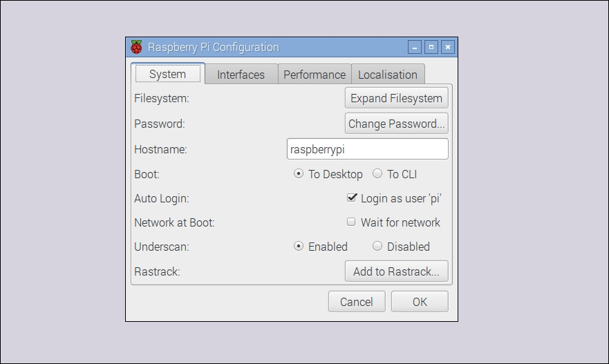Open the Performance tab
609x364 pixels.
[315, 75]
